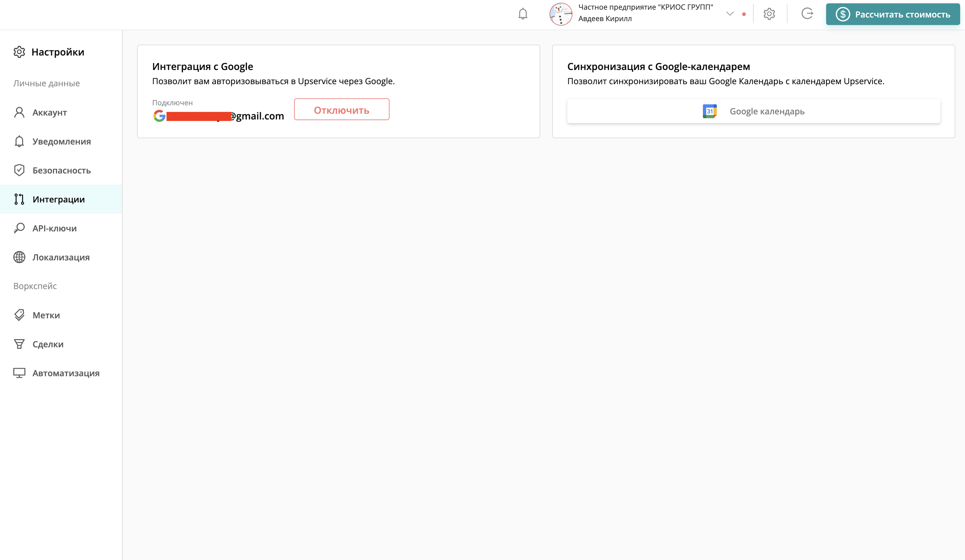This screenshot has width=965, height=560.
Task: Click the logout arrow icon
Action: pos(807,14)
